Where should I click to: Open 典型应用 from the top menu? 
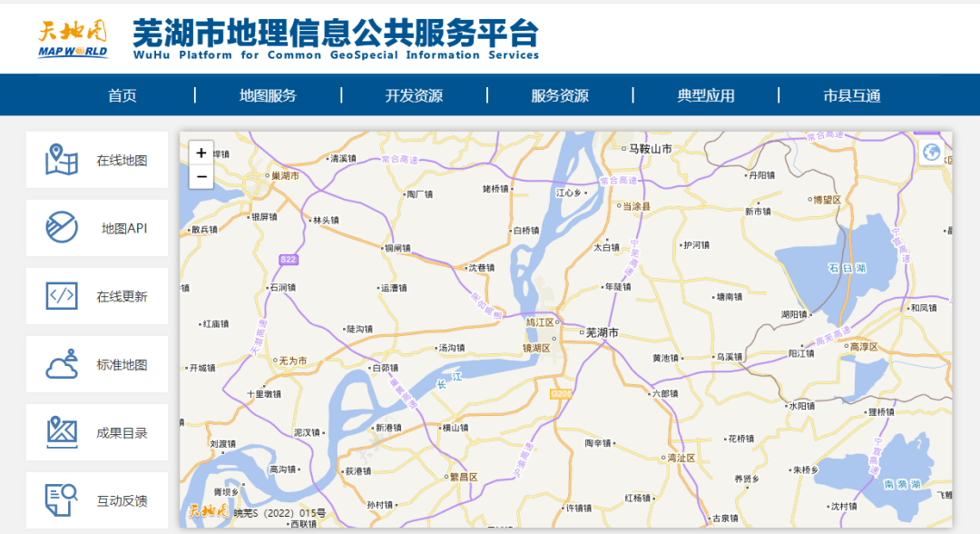tap(706, 95)
